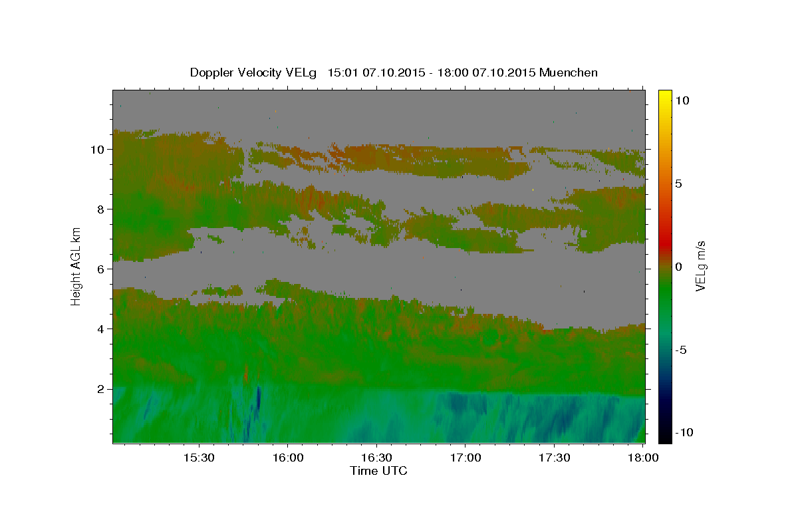Image resolution: width=798 pixels, height=532 pixels.
Task: Pick the yellow top of the colorbar
Action: click(x=665, y=96)
